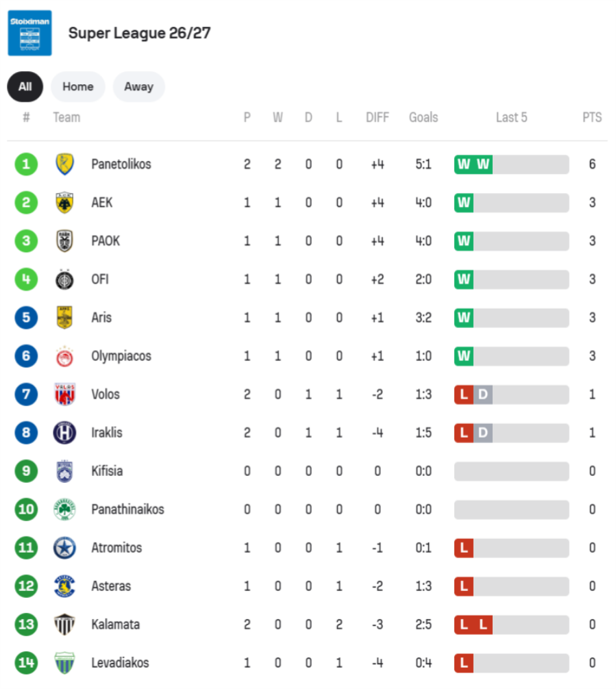Select the All standings filter
The height and width of the screenshot is (689, 616).
point(25,86)
